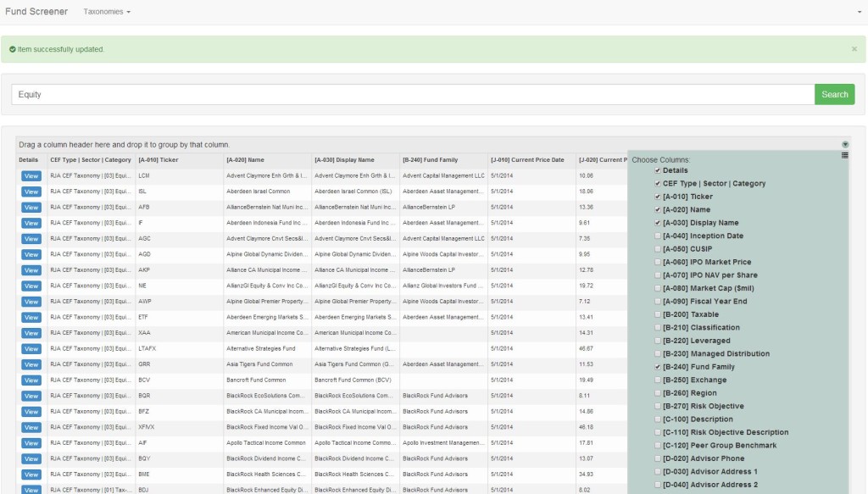Open the navbar caret menu at right
868x494 pixels.
tap(860, 12)
